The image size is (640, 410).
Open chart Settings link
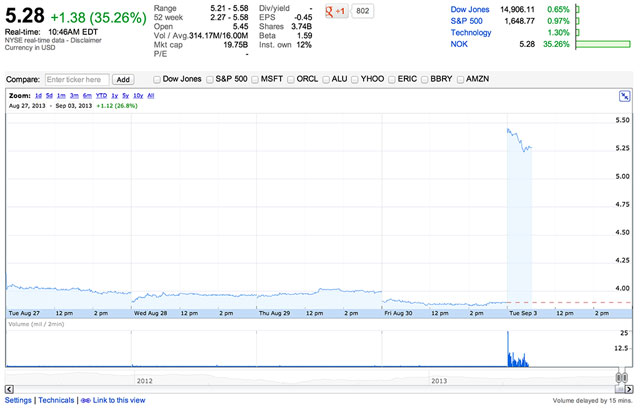(x=18, y=401)
